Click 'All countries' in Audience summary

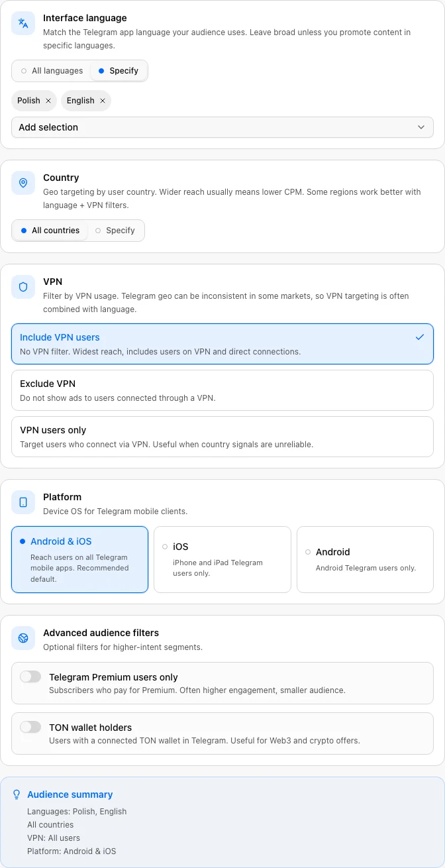click(50, 825)
